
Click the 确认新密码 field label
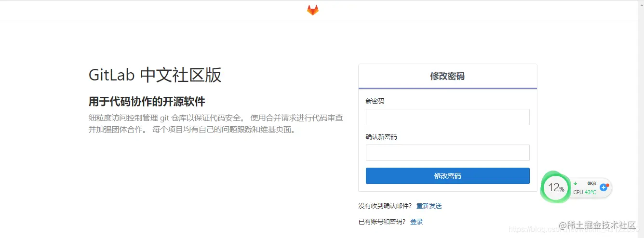tap(381, 137)
